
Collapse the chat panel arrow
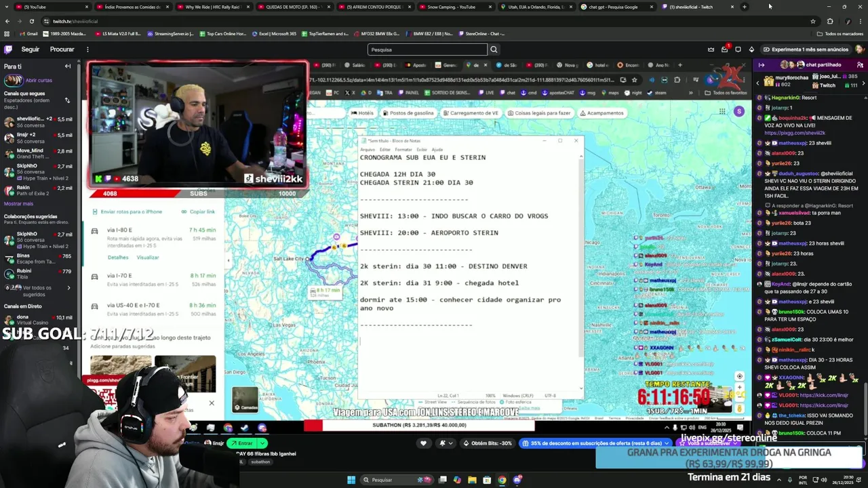pyautogui.click(x=762, y=65)
